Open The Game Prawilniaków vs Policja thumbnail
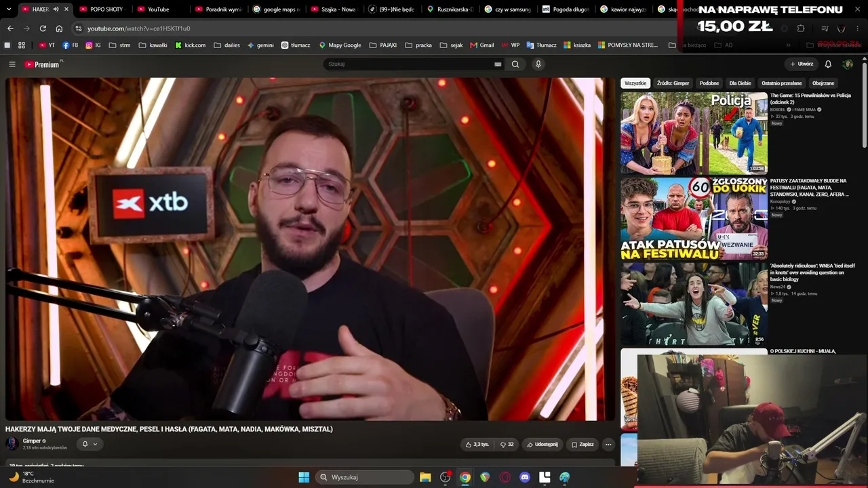 [x=694, y=134]
